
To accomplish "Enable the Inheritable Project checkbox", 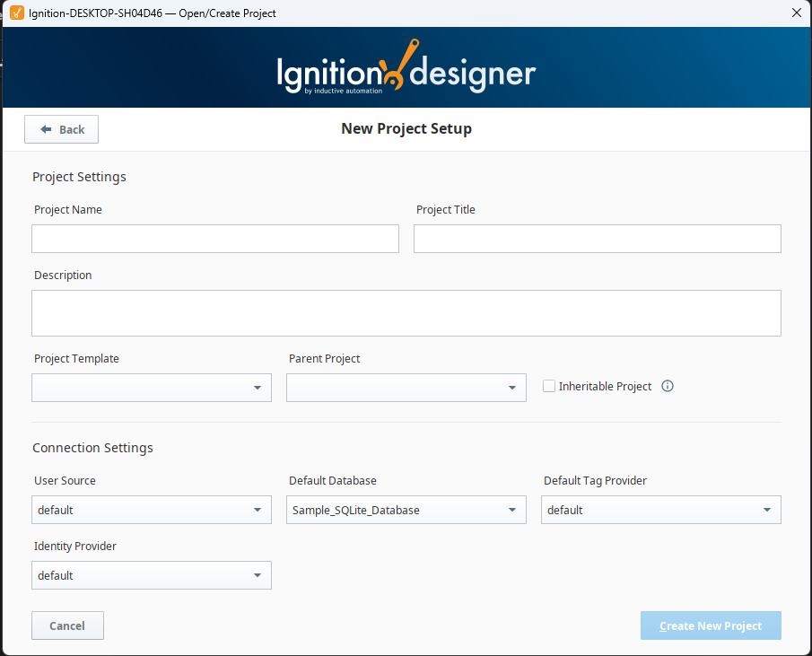I will (x=549, y=386).
